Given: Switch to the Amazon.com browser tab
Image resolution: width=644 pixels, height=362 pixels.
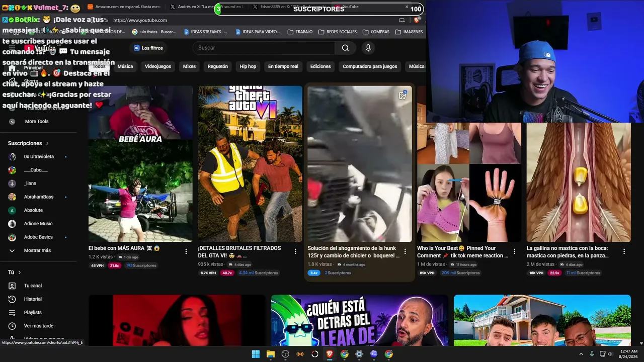Looking at the screenshot, I should click(x=124, y=7).
